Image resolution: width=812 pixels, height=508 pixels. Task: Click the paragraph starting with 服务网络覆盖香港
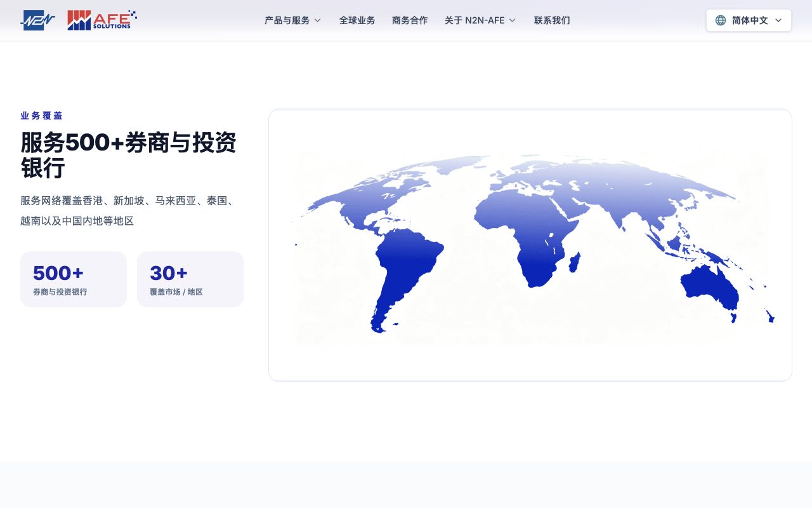(128, 211)
